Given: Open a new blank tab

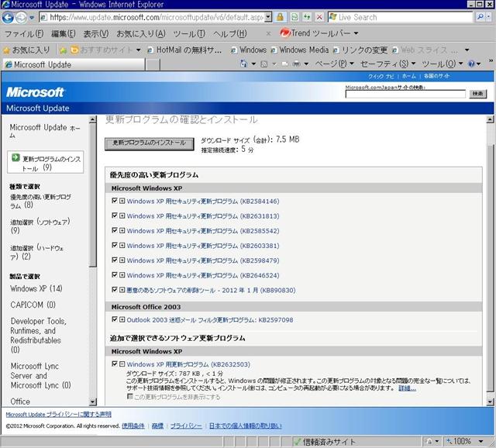Looking at the screenshot, I should click(153, 64).
